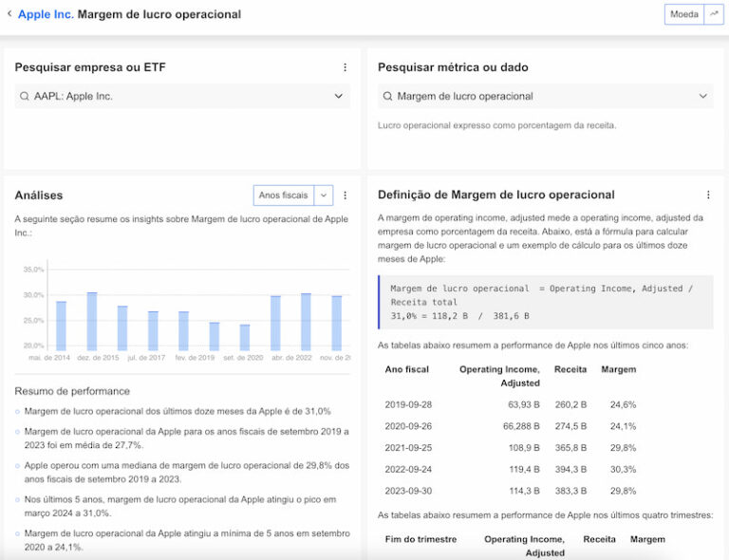This screenshot has width=729, height=560.
Task: Click the AAPL: Apple Inc. search field
Action: (180, 96)
